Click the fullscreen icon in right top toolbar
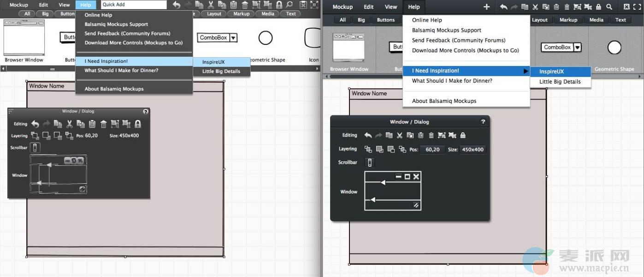This screenshot has width=644, height=277. point(638,7)
